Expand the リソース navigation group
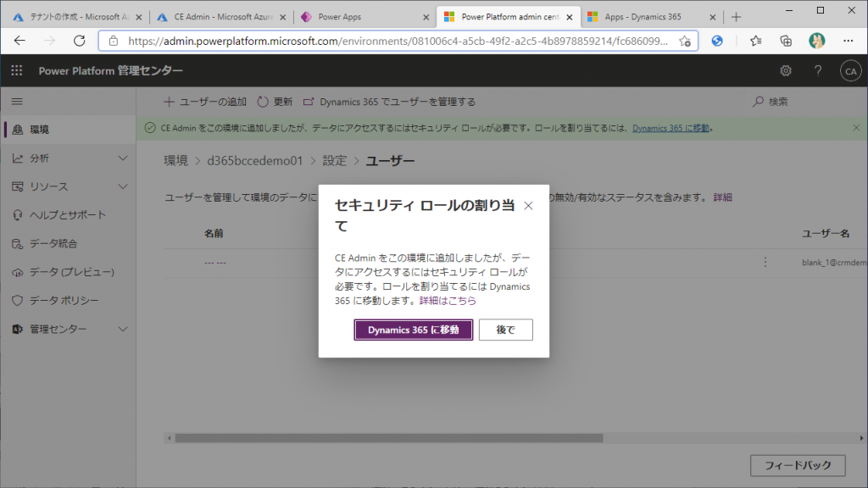 coord(123,186)
